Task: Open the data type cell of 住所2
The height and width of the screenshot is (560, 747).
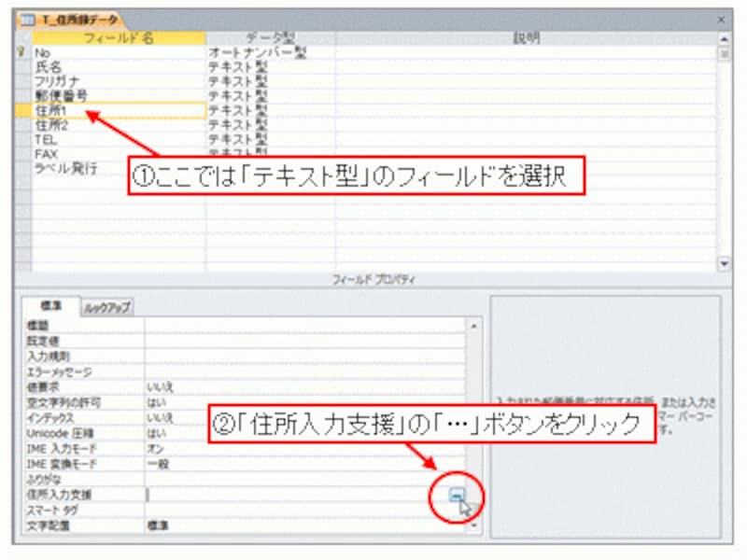Action: (271, 125)
